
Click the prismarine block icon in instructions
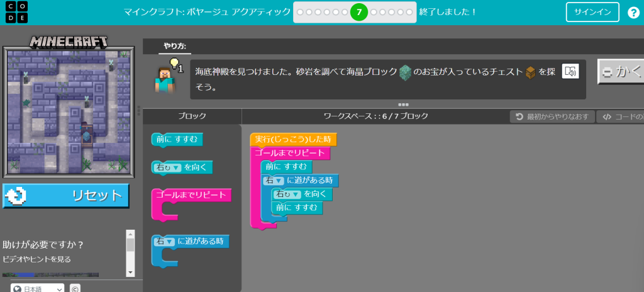pyautogui.click(x=406, y=72)
